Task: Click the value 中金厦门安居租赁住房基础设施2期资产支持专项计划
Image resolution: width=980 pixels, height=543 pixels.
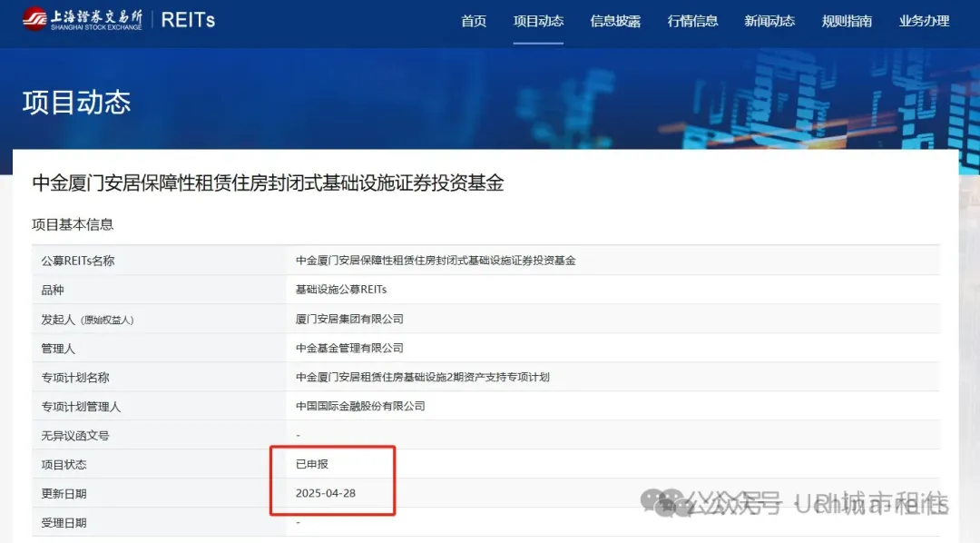Action: pos(423,377)
